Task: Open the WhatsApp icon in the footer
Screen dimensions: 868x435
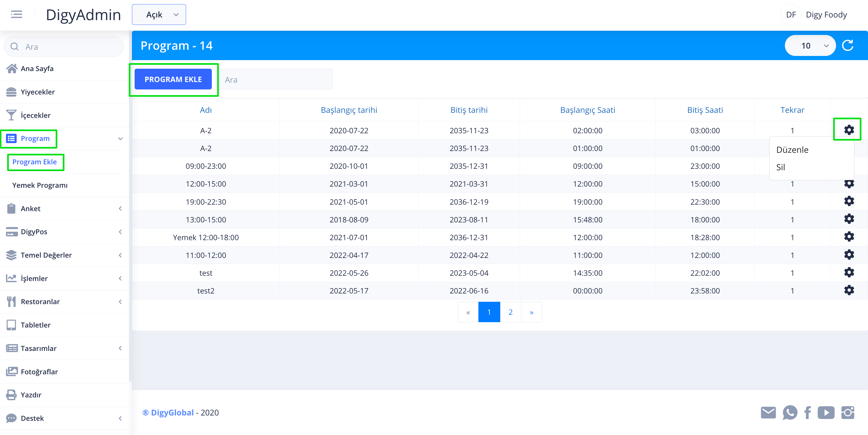Action: [790, 412]
